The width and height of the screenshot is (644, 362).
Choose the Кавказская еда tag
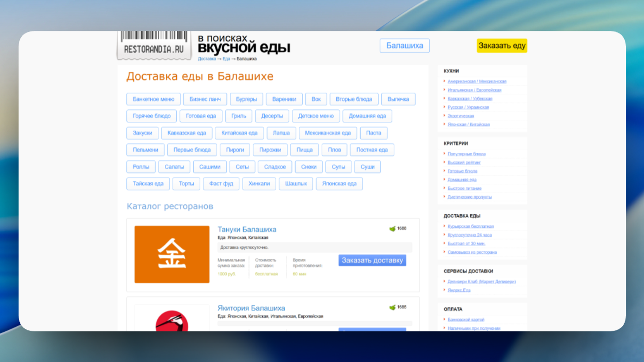tap(187, 133)
